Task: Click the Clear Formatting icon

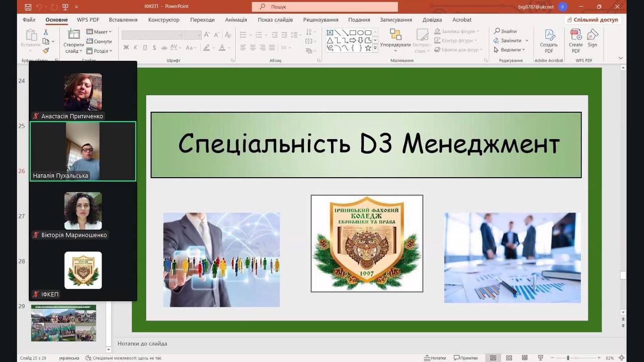Action: click(x=228, y=35)
